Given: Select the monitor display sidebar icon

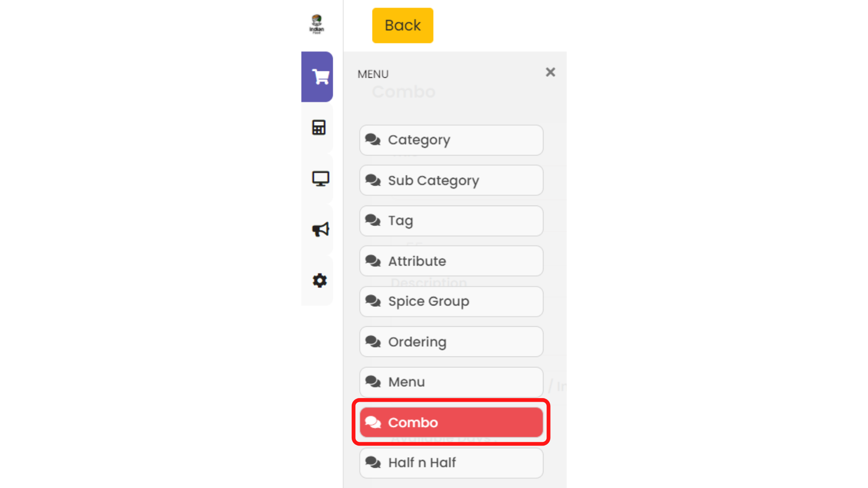Looking at the screenshot, I should coord(320,178).
